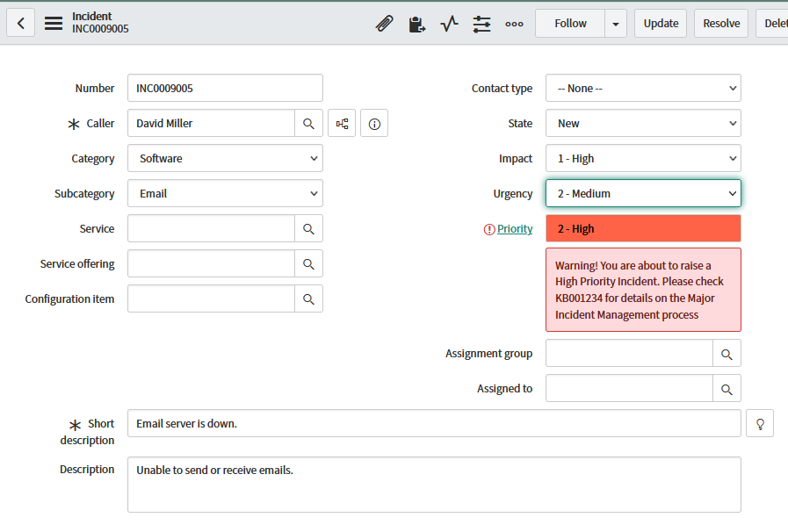788x532 pixels.
Task: Look up Assignment group magnifier icon
Action: [x=727, y=353]
